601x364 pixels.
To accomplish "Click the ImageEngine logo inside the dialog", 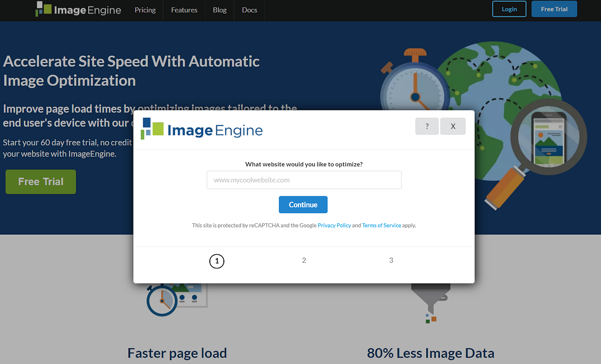I will pos(201,129).
